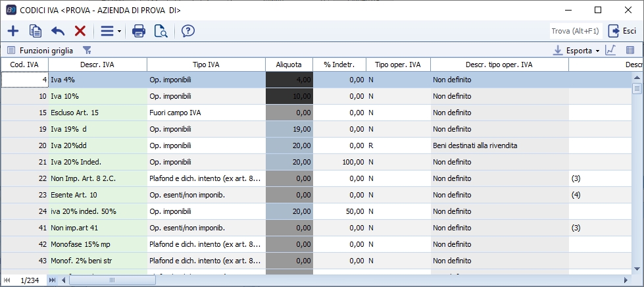Sort by the Aliquota column header
This screenshot has height=287, width=644.
(289, 65)
